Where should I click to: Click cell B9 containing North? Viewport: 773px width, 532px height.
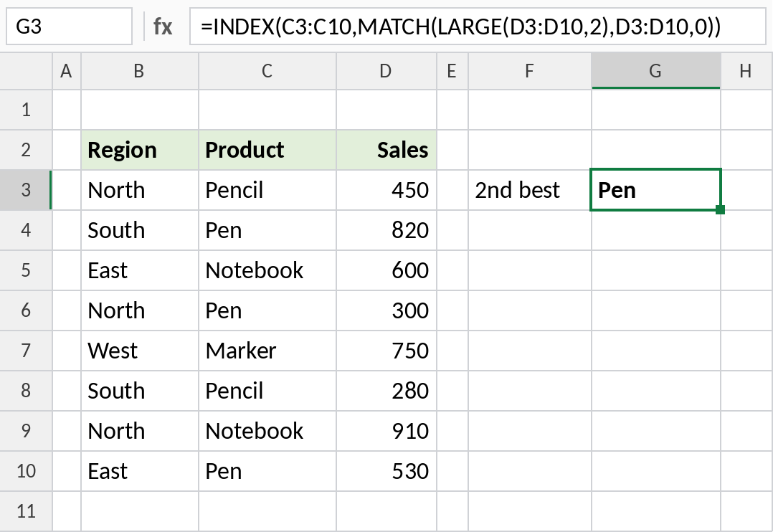pyautogui.click(x=140, y=431)
